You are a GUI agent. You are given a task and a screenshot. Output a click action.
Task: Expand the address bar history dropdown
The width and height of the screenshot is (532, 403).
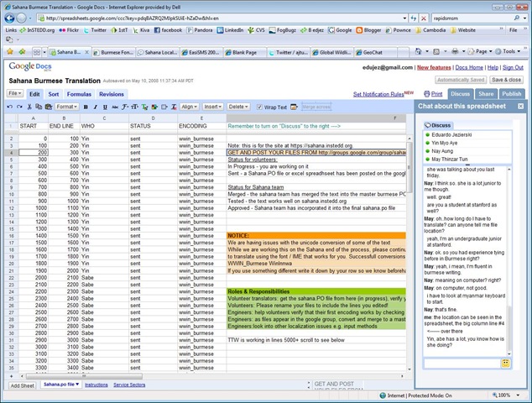404,18
